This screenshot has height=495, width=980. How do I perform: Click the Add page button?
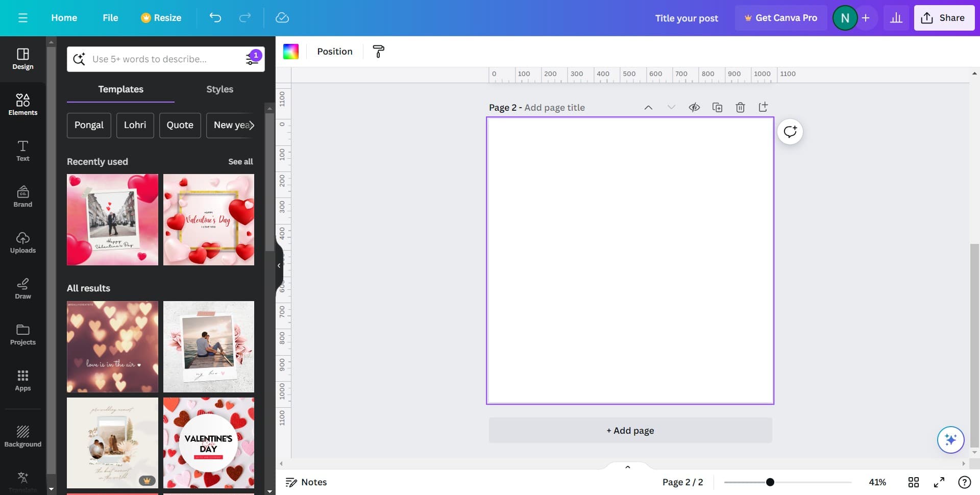[x=630, y=431]
